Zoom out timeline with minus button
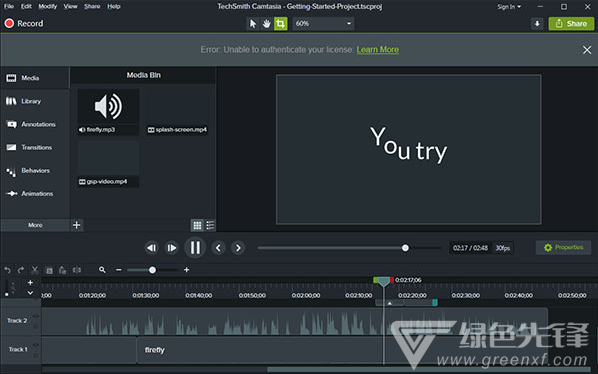The width and height of the screenshot is (598, 374). coord(119,270)
